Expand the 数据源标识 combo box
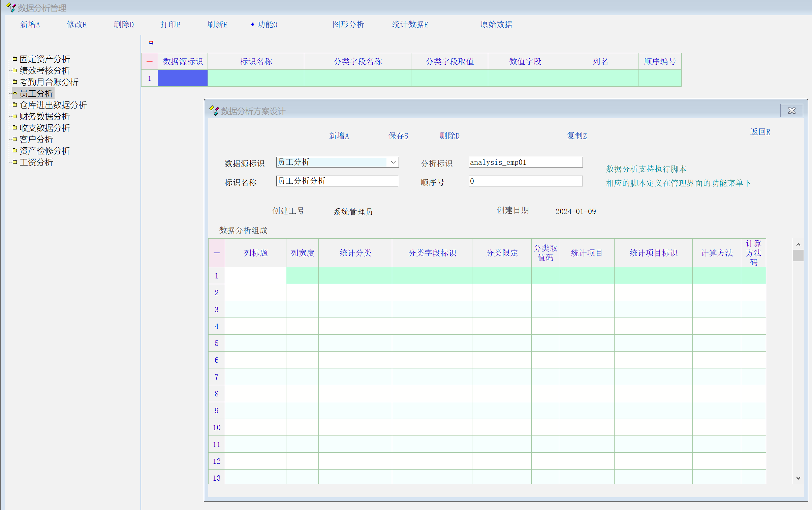Viewport: 812px width, 510px height. [x=393, y=162]
